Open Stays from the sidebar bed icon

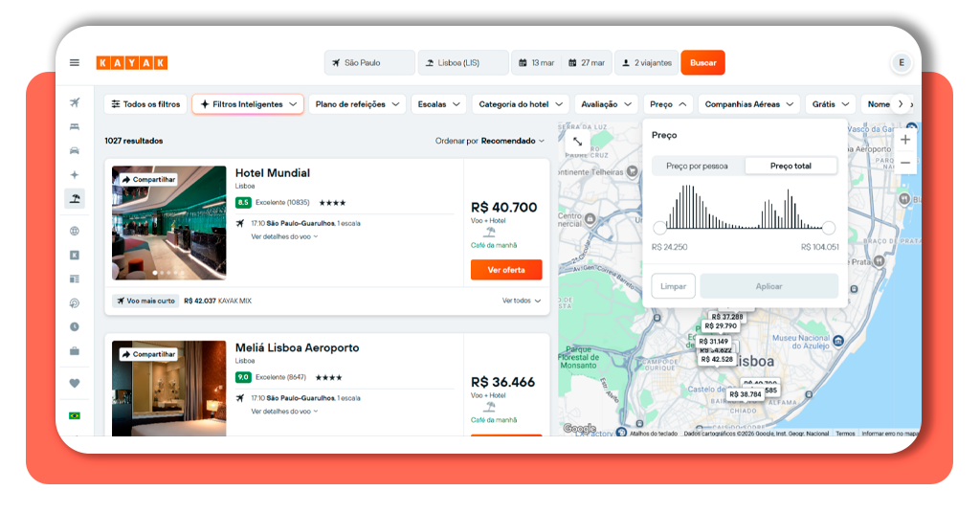pyautogui.click(x=75, y=127)
